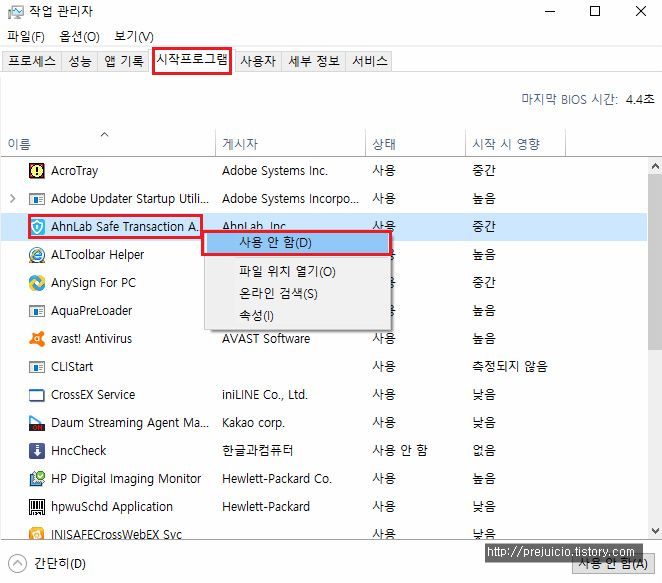Click the 측정되지 않음 impact value

point(510,366)
